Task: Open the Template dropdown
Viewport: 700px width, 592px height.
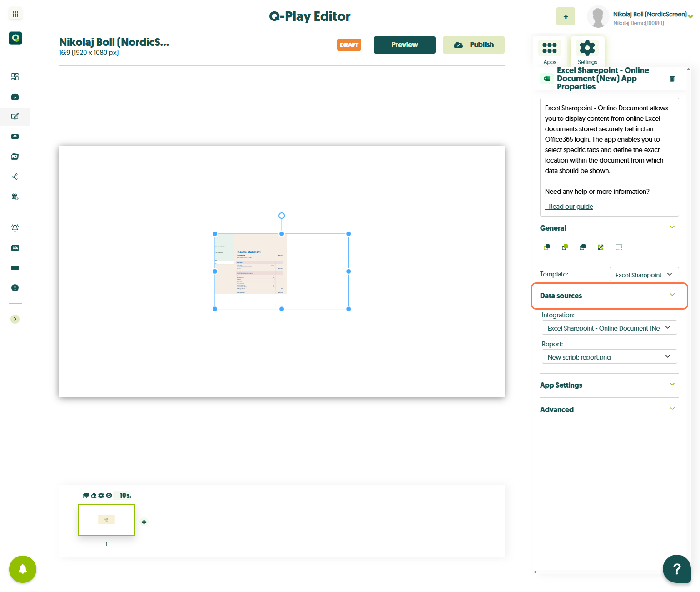Action: [644, 274]
